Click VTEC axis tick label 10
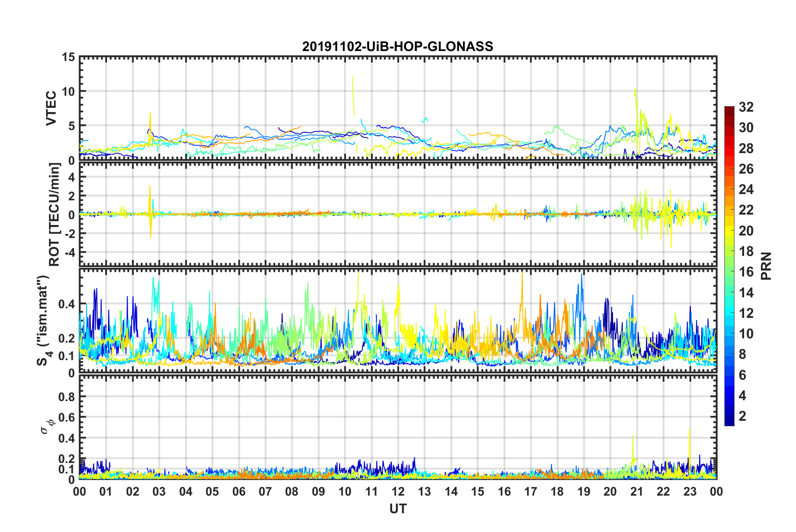The image size is (796, 532). (68, 91)
